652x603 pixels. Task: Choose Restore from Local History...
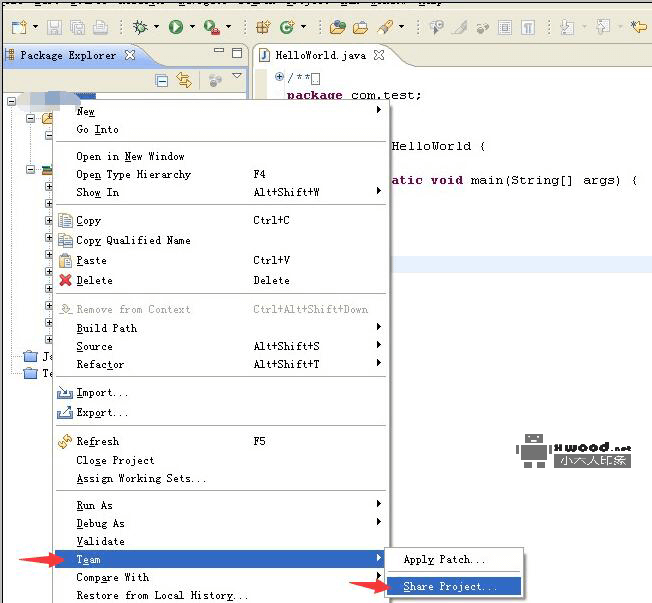coord(221,595)
